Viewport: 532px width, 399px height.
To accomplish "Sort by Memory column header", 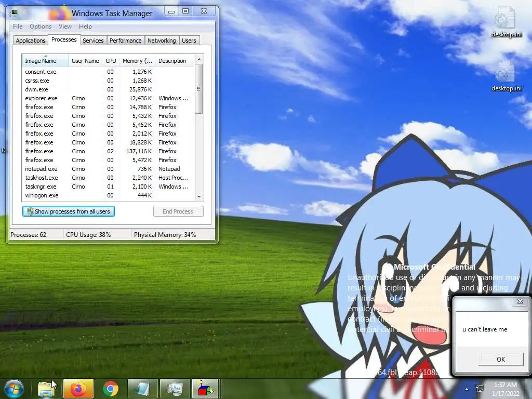I will 137,61.
